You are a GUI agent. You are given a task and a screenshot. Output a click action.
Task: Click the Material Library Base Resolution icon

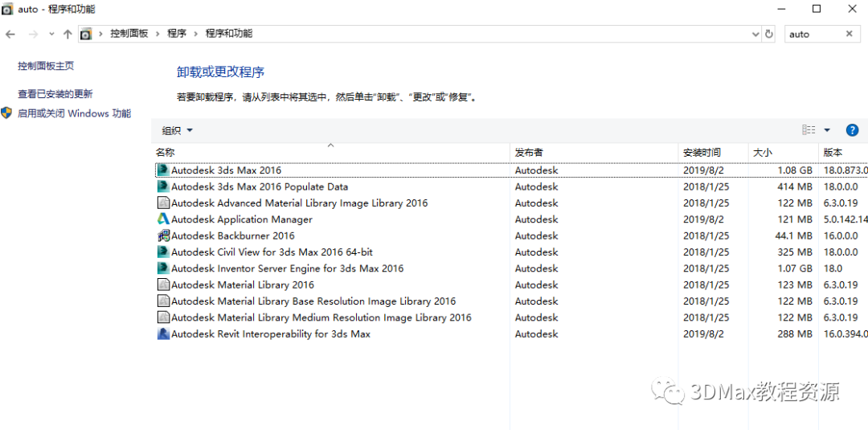pyautogui.click(x=163, y=301)
